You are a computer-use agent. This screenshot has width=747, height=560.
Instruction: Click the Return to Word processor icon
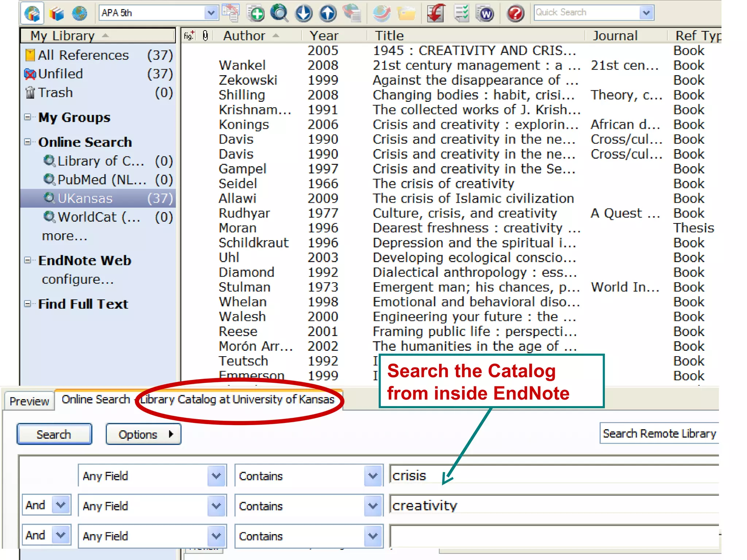[485, 13]
